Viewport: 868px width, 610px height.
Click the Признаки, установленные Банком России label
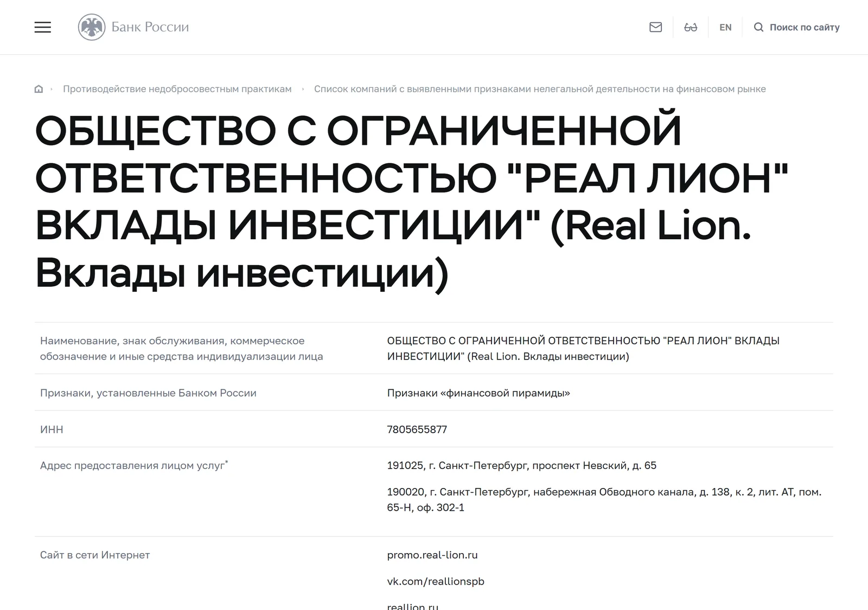(148, 393)
